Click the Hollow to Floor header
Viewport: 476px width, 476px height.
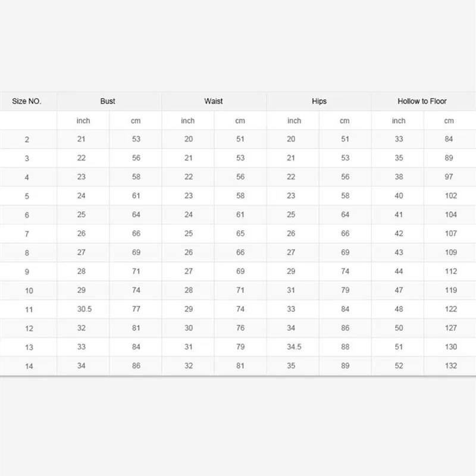[x=422, y=101]
